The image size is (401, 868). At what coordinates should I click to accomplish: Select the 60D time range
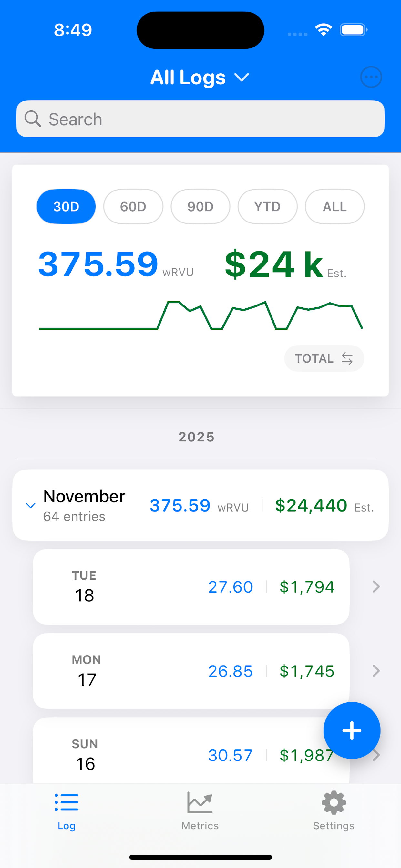(133, 207)
